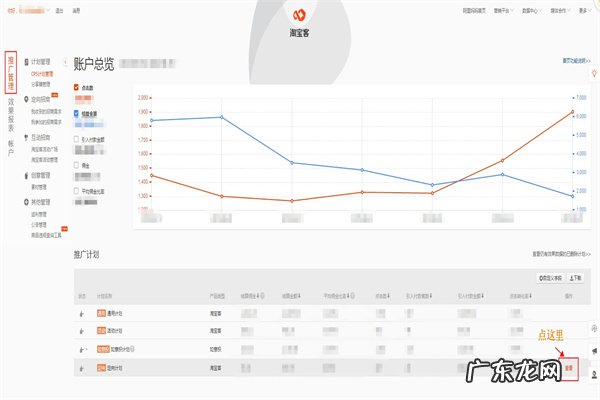600x400 pixels.
Task: Click the status icon in 定向计划 row
Action: 82,368
